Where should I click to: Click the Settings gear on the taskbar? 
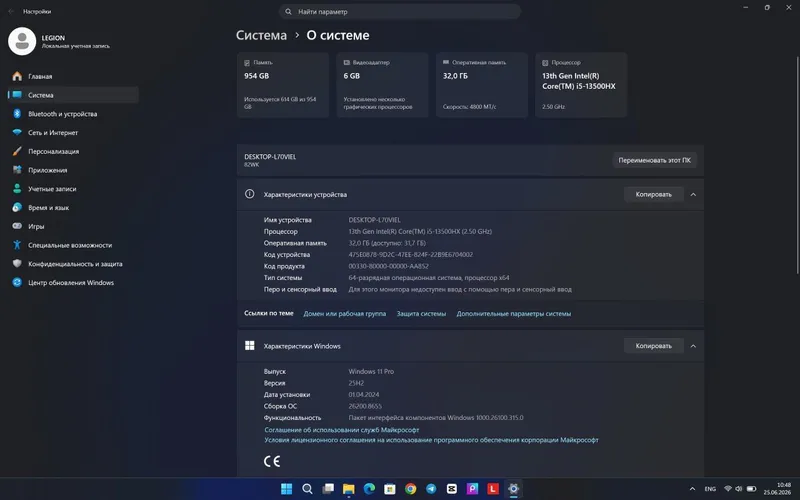[513, 489]
